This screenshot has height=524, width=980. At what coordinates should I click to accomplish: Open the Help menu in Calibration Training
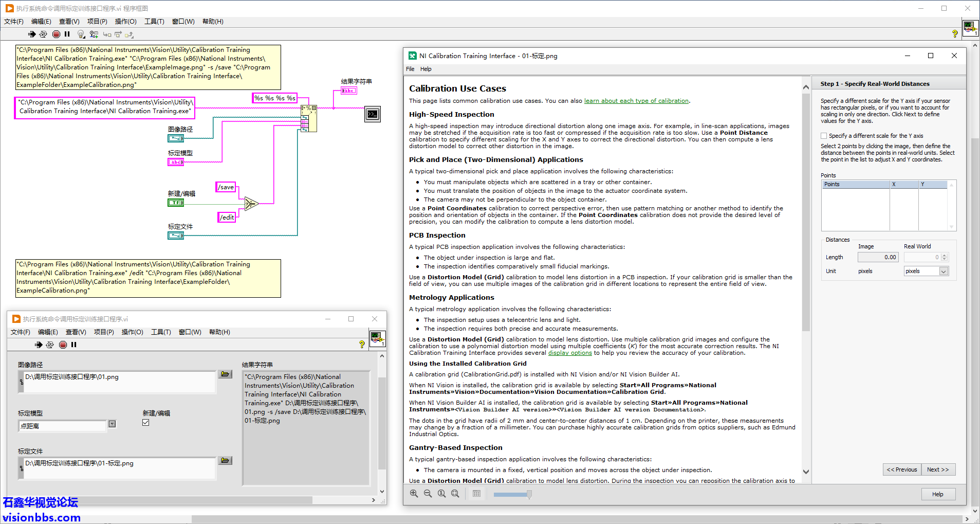coord(426,69)
